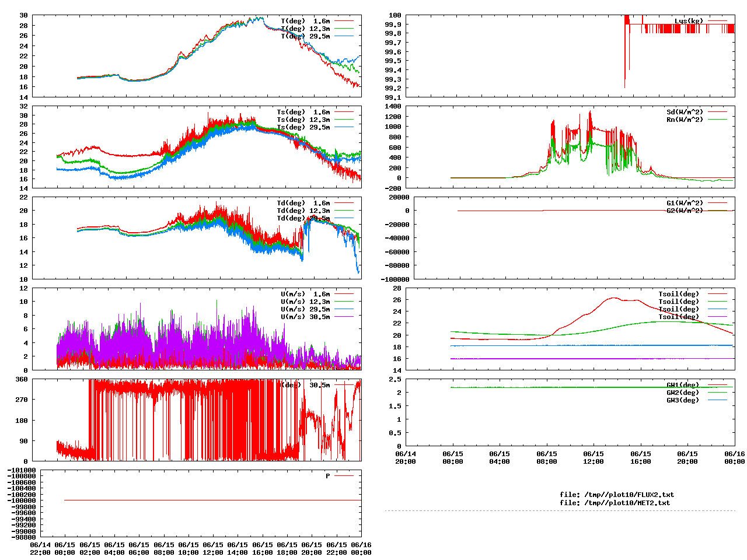Select the 'Lys(kg)' legend label
Image resolution: width=747 pixels, height=560 pixels.
tap(689, 21)
